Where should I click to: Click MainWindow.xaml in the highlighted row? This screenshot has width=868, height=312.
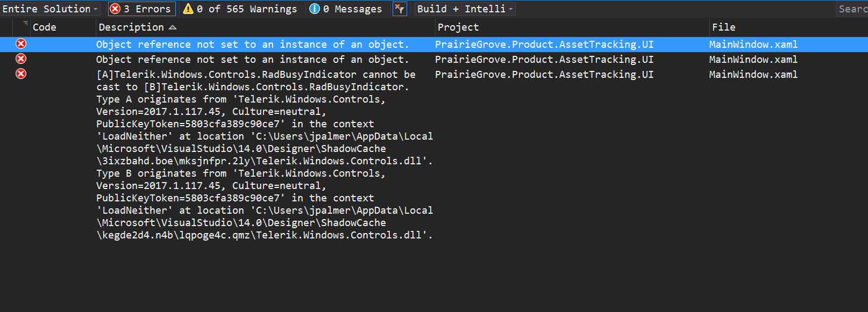coord(753,45)
